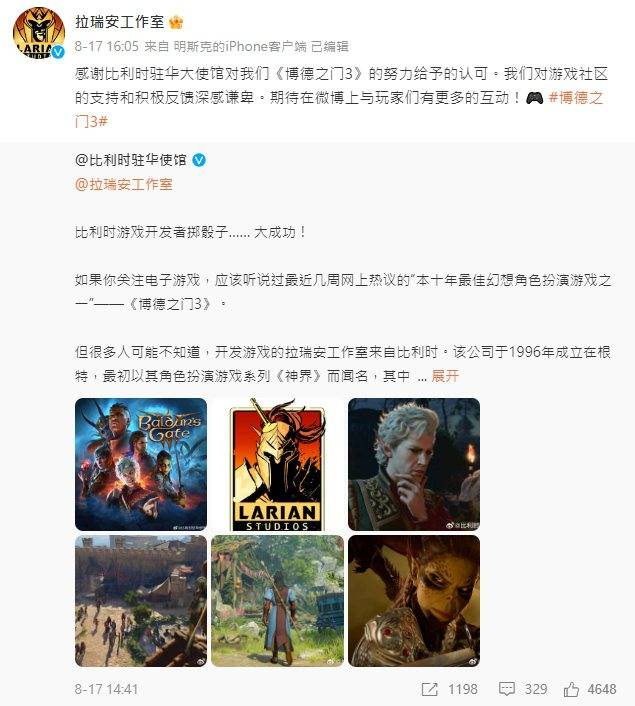The height and width of the screenshot is (706, 635).
Task: Like the post with the thumbs-up icon
Action: (x=571, y=689)
